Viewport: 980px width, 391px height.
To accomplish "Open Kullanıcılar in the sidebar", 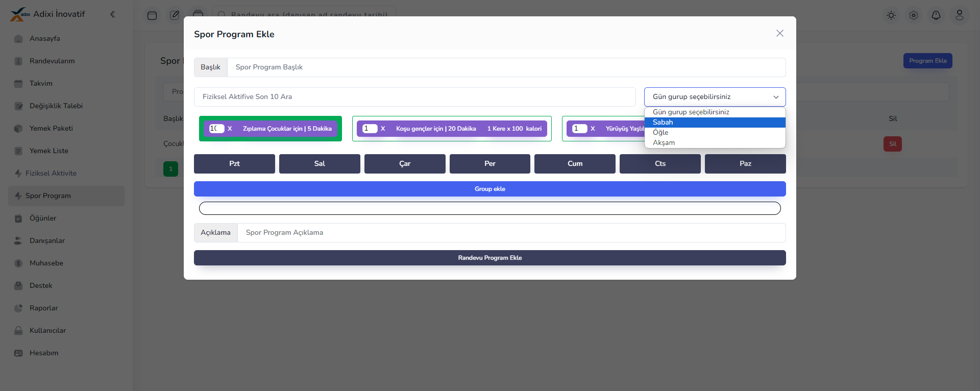I will (x=66, y=331).
